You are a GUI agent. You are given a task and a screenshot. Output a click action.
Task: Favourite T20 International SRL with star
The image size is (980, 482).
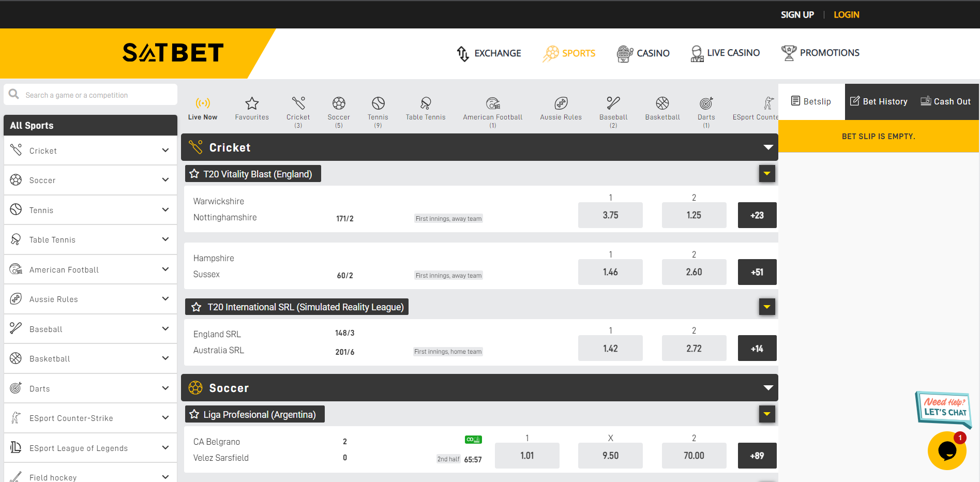click(196, 307)
